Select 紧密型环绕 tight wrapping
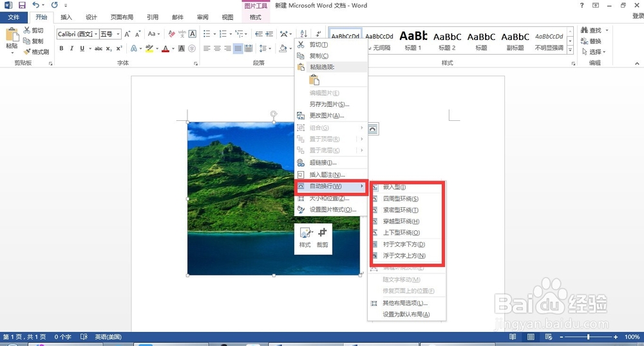The width and height of the screenshot is (644, 346). 407,210
